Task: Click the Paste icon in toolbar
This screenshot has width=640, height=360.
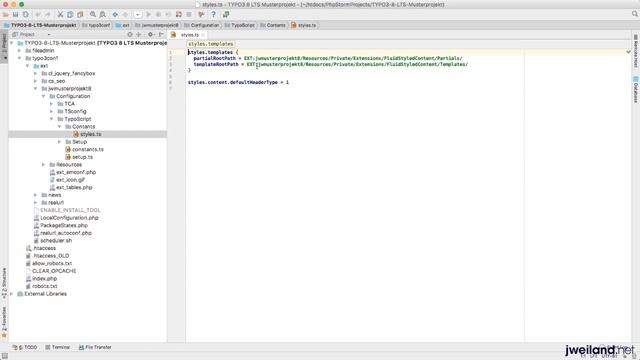Action: point(80,14)
